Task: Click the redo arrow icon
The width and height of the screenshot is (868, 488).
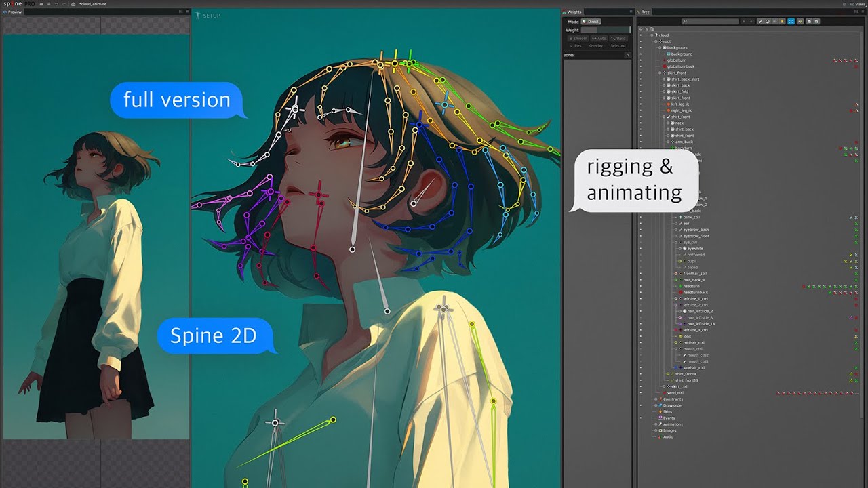Action: (x=64, y=4)
